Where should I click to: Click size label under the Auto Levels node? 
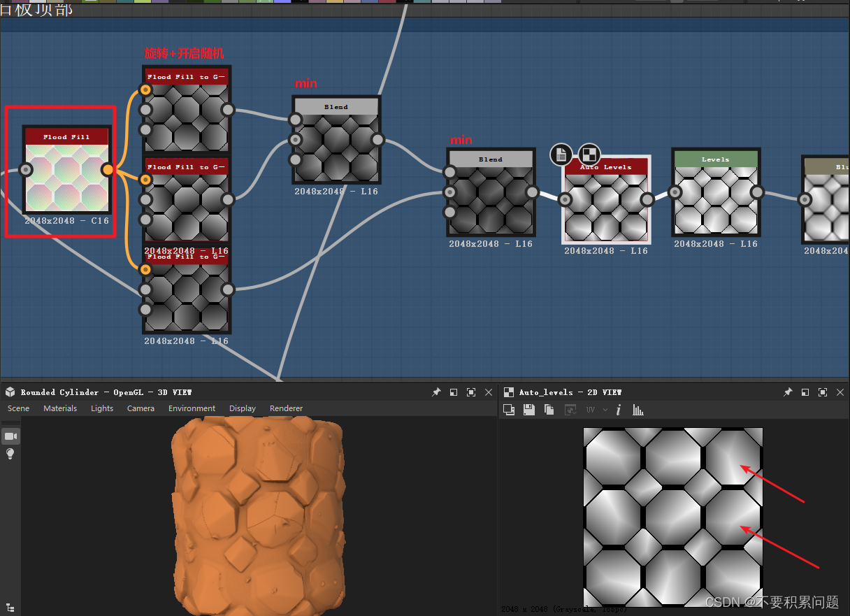pos(606,251)
